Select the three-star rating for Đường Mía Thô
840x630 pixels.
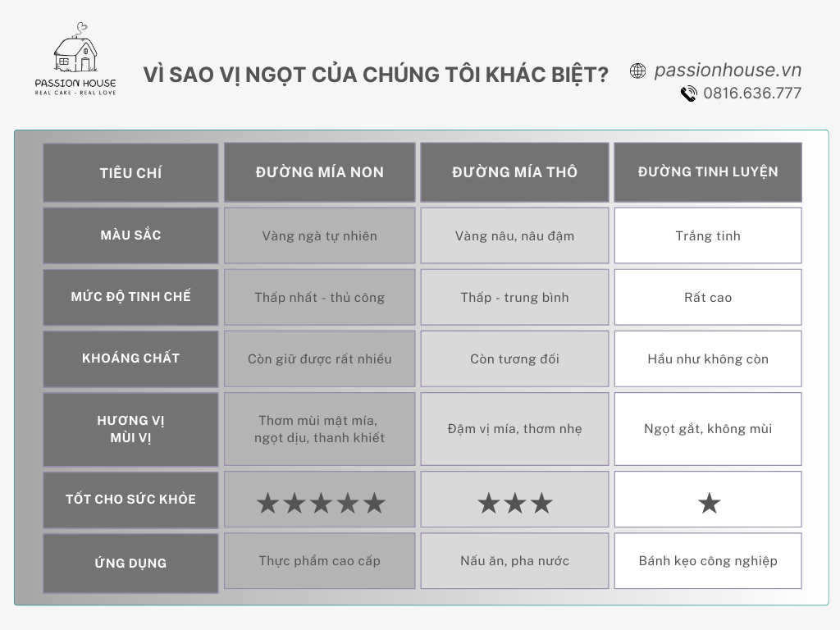pos(514,503)
